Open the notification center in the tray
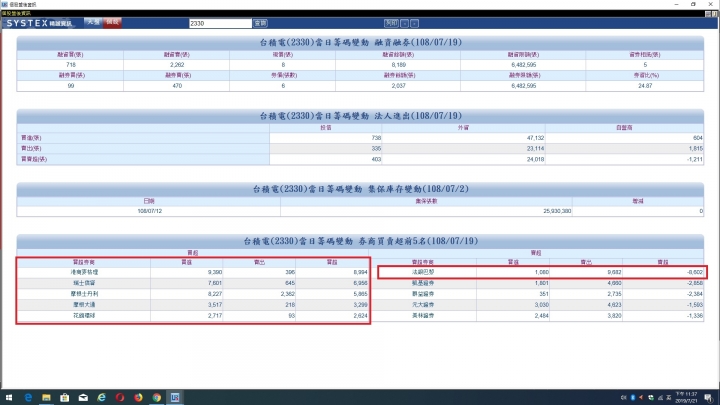The width and height of the screenshot is (720, 405). coord(708,398)
